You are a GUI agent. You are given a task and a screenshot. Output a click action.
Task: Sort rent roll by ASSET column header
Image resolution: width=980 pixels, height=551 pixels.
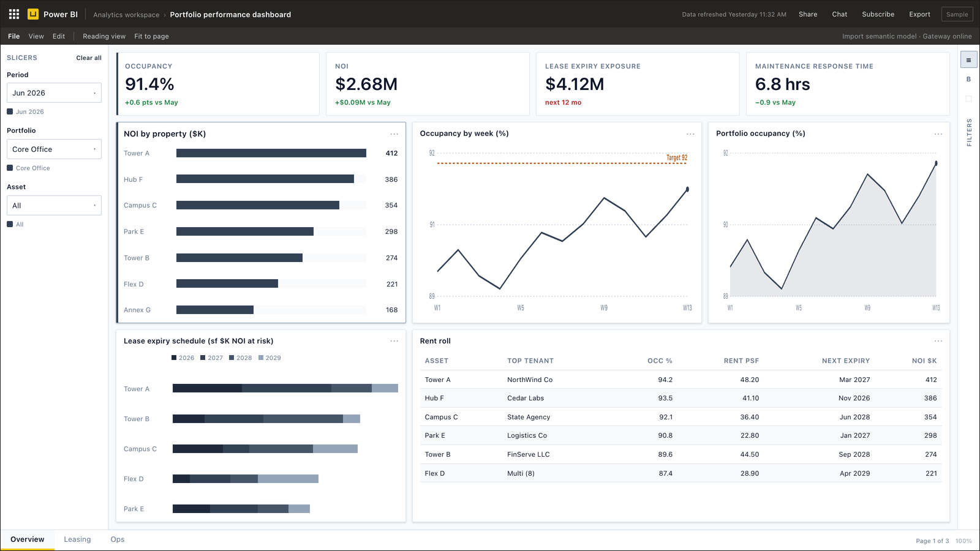(x=437, y=361)
